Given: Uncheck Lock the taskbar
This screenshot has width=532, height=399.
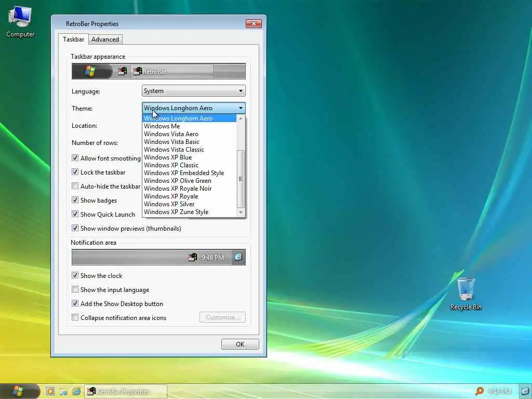Looking at the screenshot, I should 75,172.
